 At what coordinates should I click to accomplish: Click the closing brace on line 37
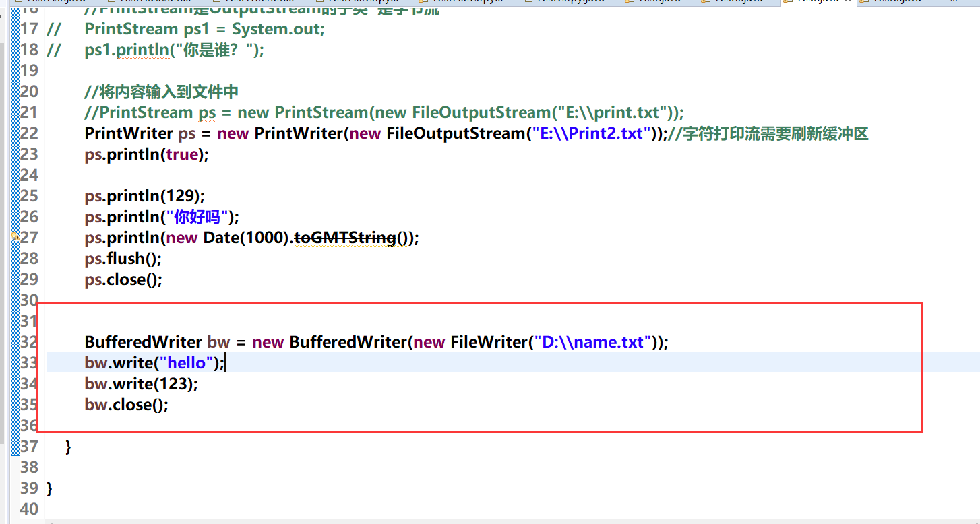(x=68, y=447)
